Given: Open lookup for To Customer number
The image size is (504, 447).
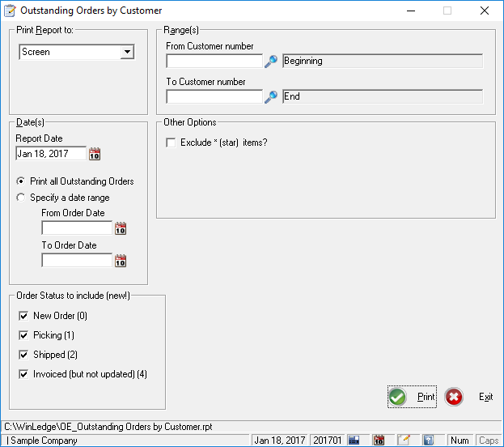Looking at the screenshot, I should 272,96.
